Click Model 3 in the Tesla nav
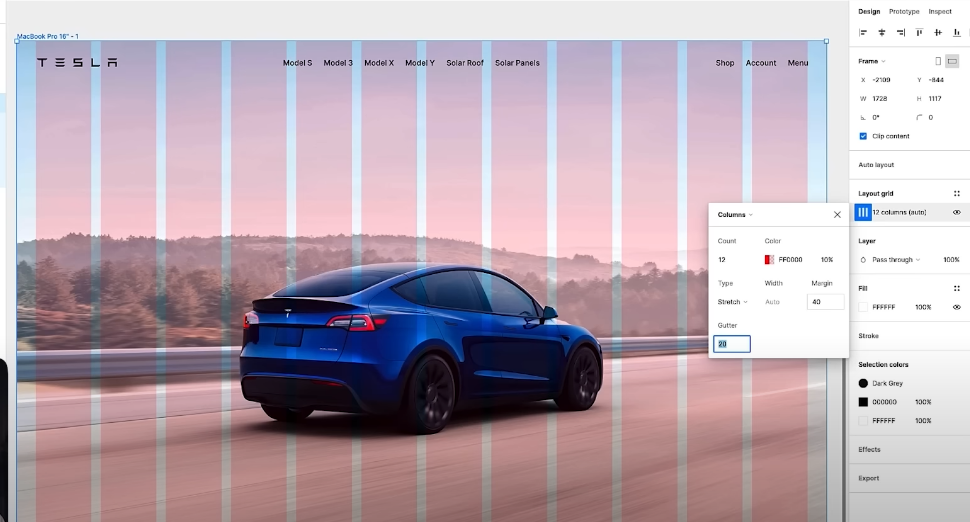This screenshot has width=970, height=522. pyautogui.click(x=338, y=62)
